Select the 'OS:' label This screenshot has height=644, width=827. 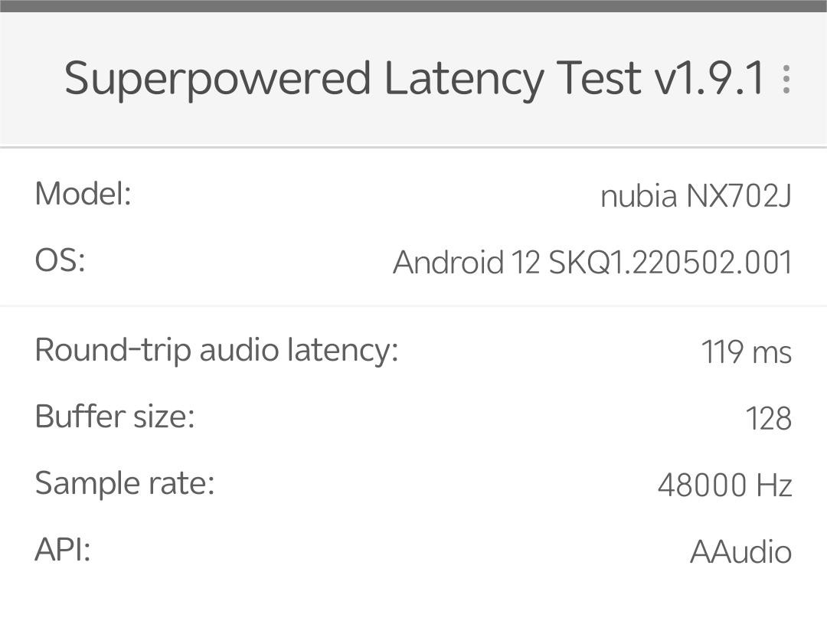[x=60, y=260]
